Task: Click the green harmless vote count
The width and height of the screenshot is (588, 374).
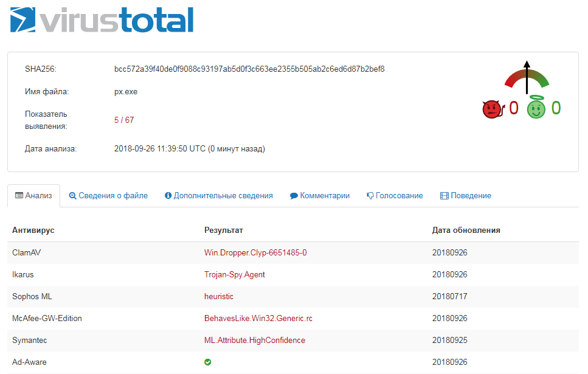Action: click(556, 108)
